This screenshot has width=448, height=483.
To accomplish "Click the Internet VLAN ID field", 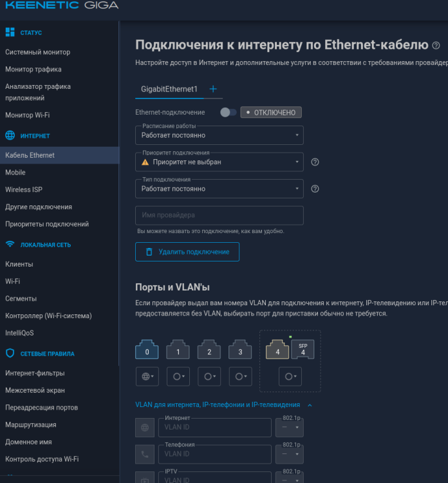I will click(x=214, y=428).
